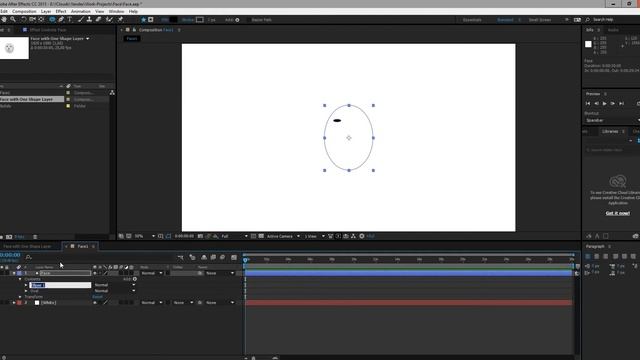Screen dimensions: 640x360
Task: Click the timeline layer search icon
Action: tap(28, 257)
